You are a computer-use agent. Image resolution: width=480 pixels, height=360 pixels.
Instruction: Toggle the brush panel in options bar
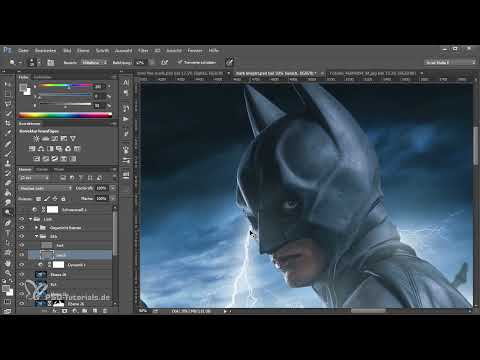(50, 62)
